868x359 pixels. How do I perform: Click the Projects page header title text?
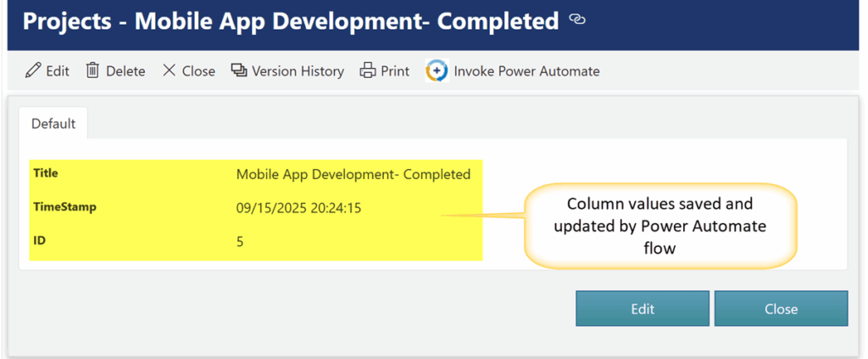pos(291,21)
